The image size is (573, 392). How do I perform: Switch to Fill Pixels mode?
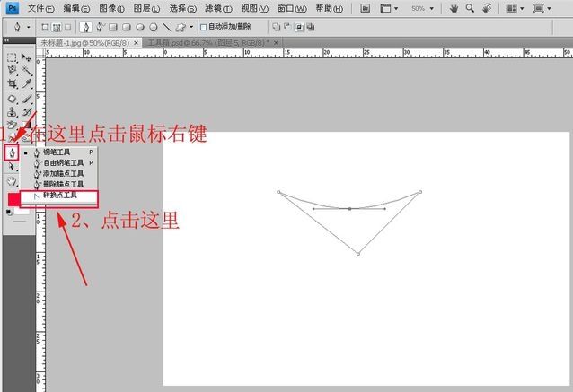[x=68, y=27]
